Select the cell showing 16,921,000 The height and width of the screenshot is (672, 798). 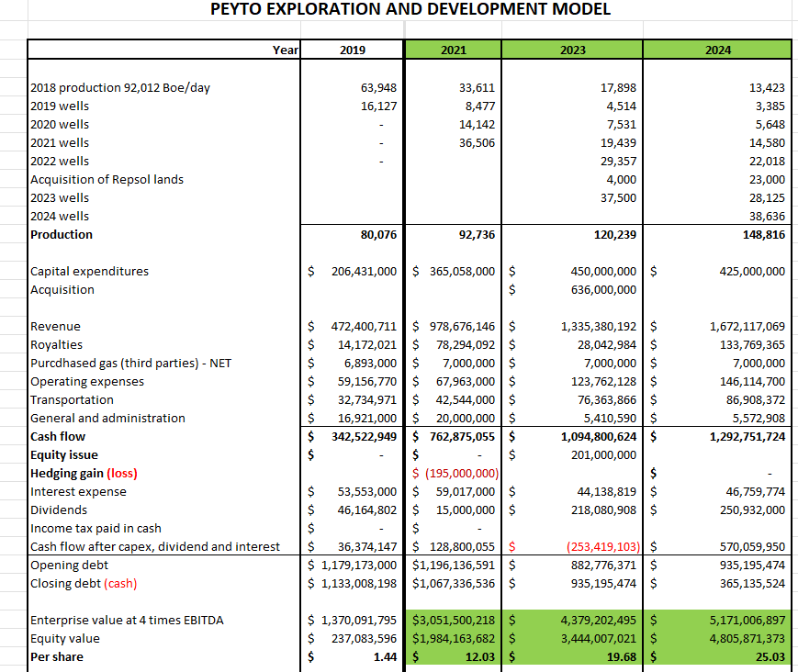(367, 418)
